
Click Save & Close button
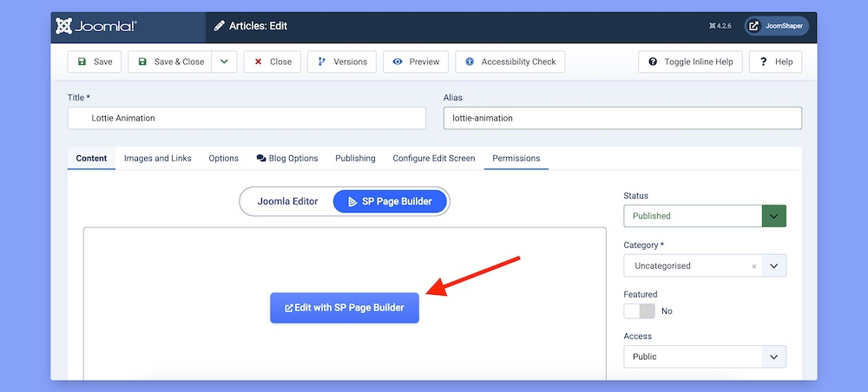(x=170, y=62)
